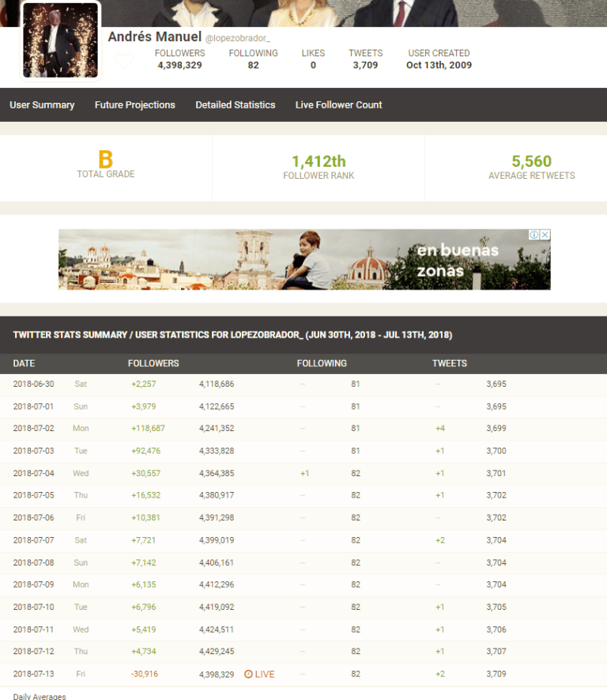
Task: Select the 5,560 average retweets figure
Action: pyautogui.click(x=531, y=161)
